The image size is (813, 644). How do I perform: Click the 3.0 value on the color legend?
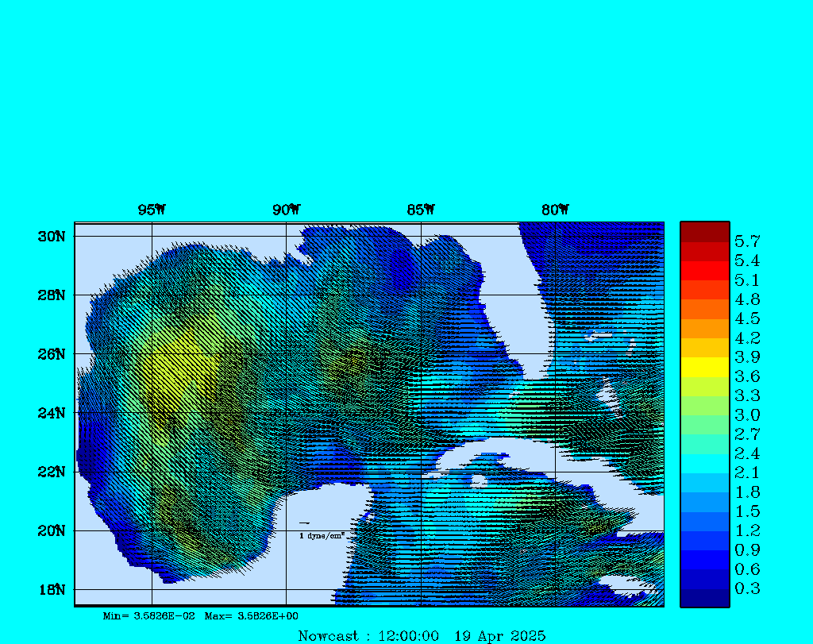pos(746,415)
